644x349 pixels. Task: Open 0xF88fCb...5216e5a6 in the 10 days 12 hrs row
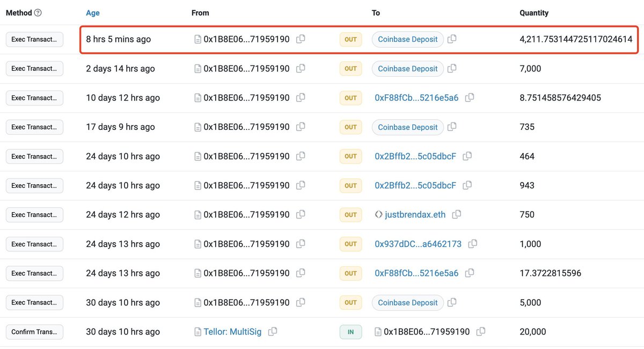click(416, 98)
